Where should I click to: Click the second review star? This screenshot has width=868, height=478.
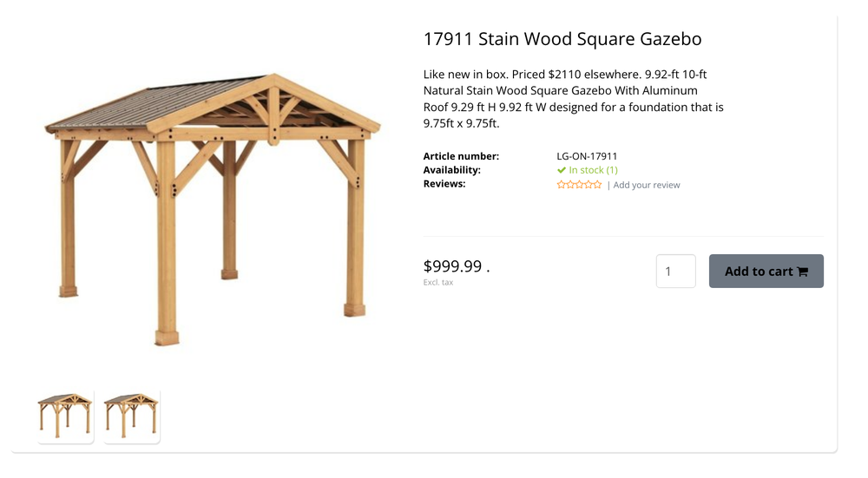tap(570, 185)
